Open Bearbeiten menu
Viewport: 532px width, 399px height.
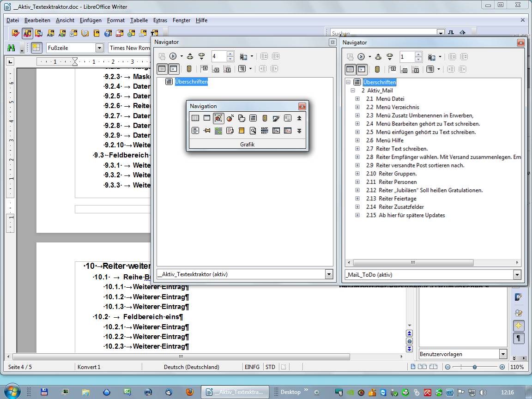[37, 20]
